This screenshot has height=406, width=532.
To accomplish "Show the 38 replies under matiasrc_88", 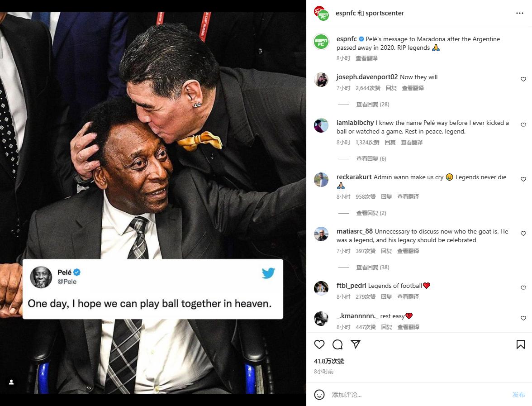I will (x=372, y=267).
